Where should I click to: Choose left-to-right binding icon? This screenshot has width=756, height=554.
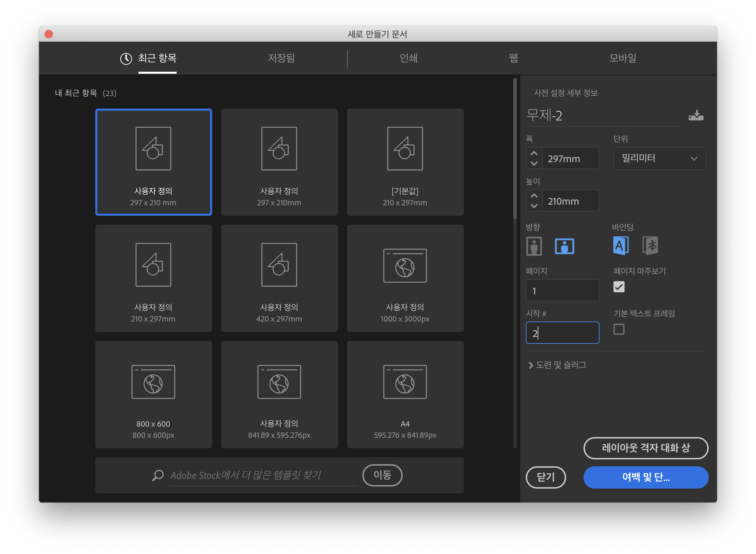click(620, 245)
